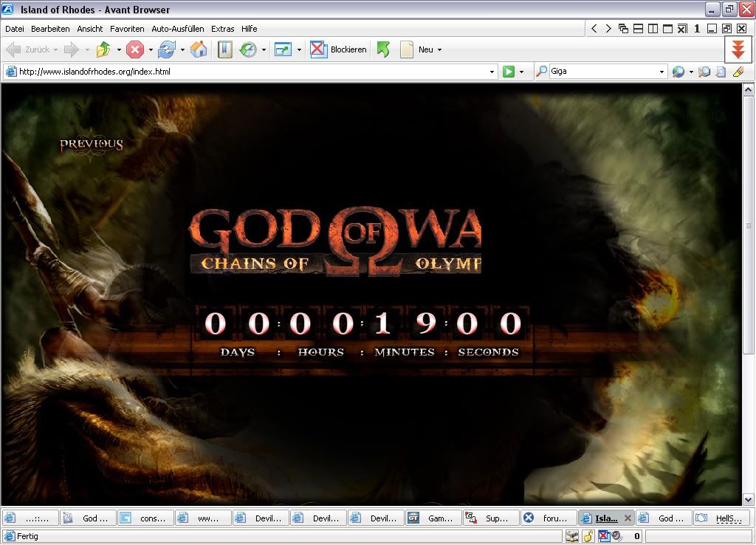
Task: Open the Ansicht menu
Action: pos(89,29)
